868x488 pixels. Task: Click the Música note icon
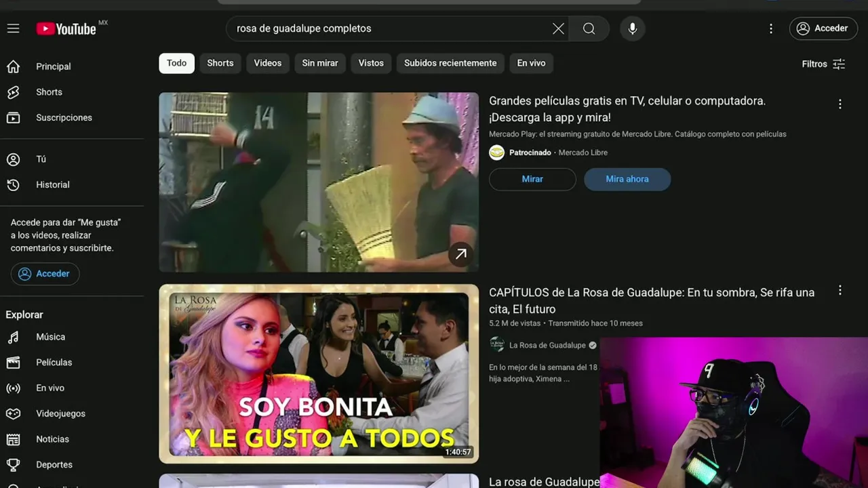pos(13,337)
